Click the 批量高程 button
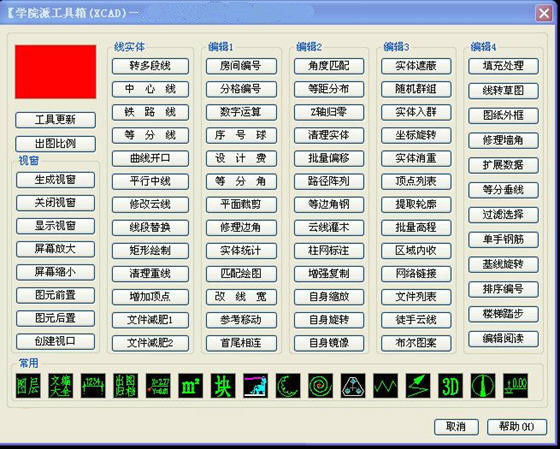Viewport: 560px width, 449px height. (416, 228)
